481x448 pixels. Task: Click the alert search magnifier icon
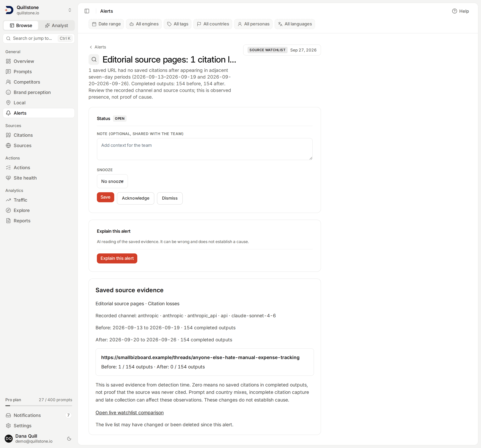point(94,60)
